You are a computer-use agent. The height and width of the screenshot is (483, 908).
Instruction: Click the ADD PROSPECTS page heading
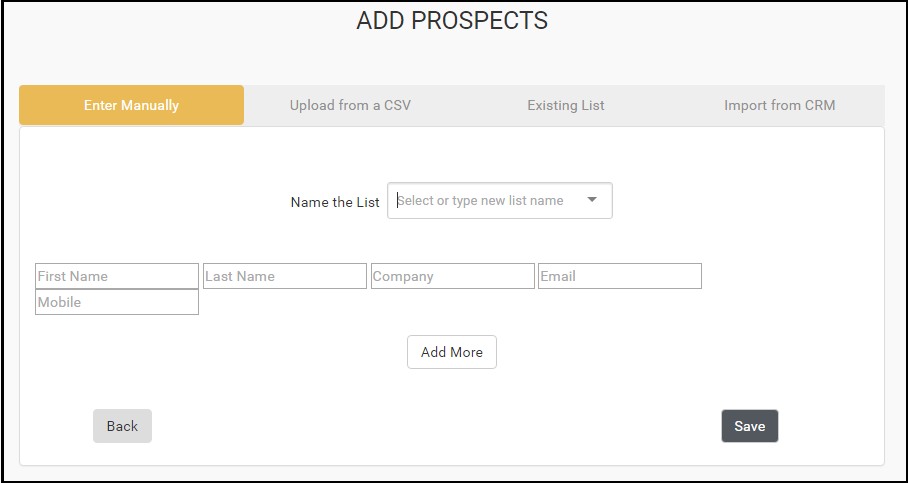pyautogui.click(x=452, y=21)
